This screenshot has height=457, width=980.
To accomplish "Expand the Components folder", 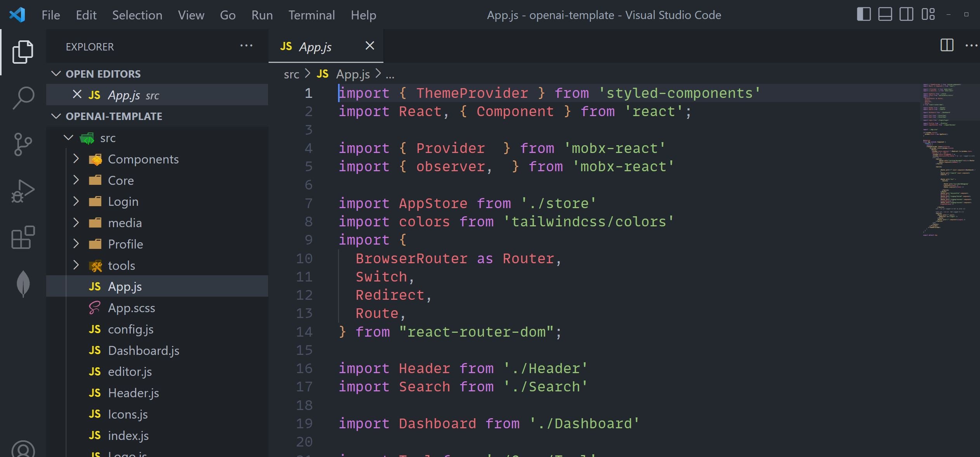I will pyautogui.click(x=143, y=159).
